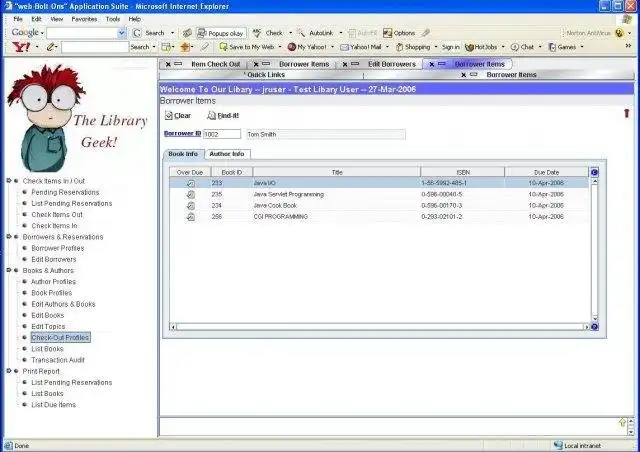The width and height of the screenshot is (640, 452).
Task: Open Transaction Audit in the sidebar
Action: 58,360
